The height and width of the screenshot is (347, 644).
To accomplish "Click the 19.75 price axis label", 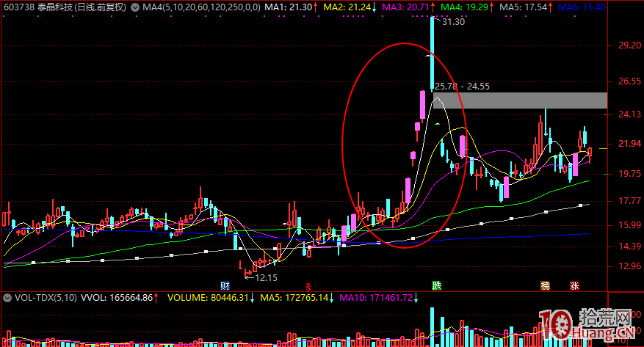I will [x=629, y=174].
